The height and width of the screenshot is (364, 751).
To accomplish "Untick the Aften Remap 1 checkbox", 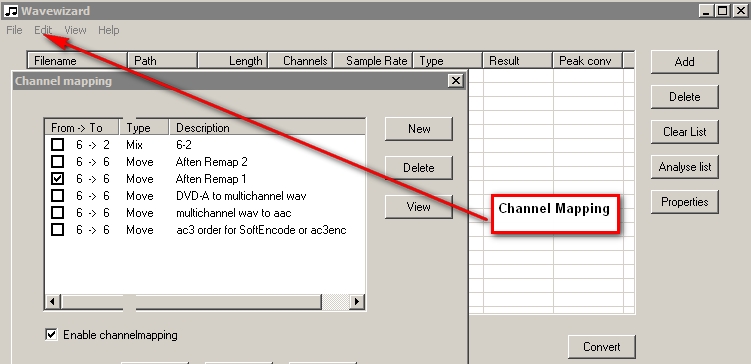I will pyautogui.click(x=57, y=179).
